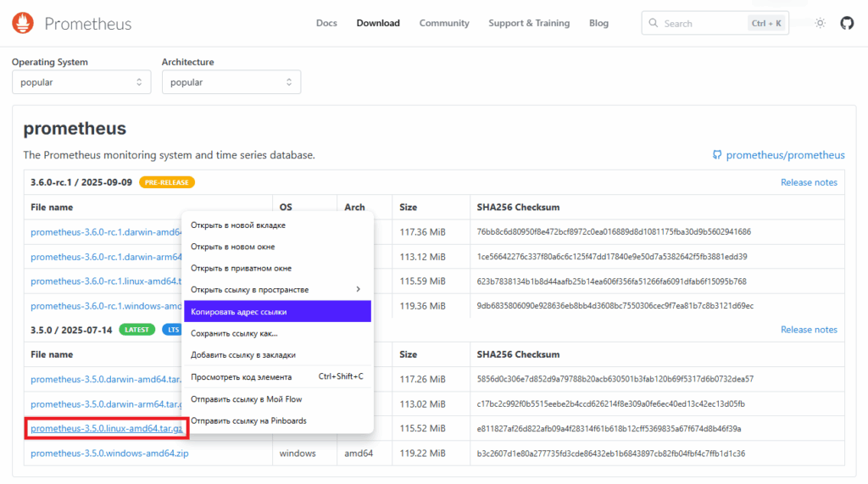This screenshot has width=868, height=484.
Task: Click the search magnifier icon
Action: (654, 23)
